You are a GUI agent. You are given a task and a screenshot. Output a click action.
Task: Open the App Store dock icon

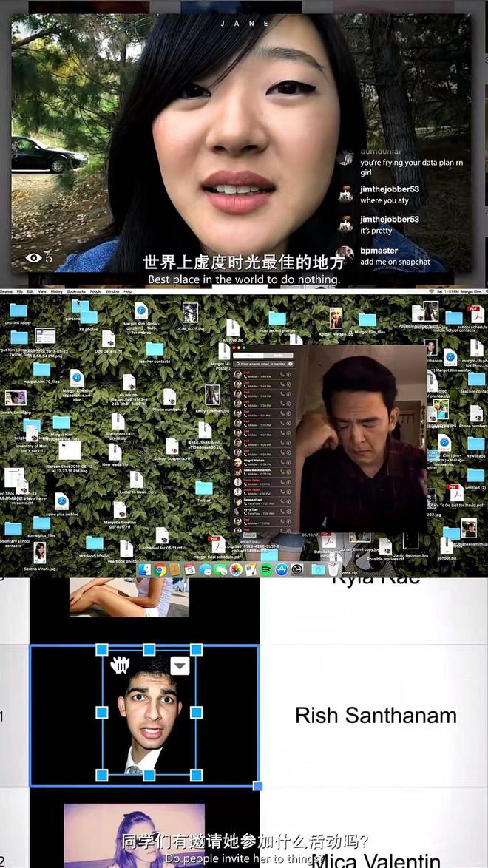[282, 569]
